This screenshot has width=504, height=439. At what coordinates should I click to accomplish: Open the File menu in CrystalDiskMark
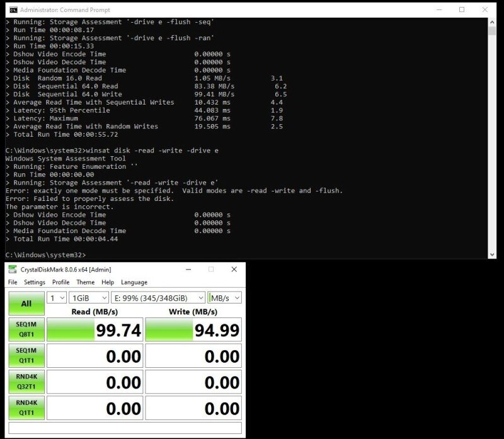point(13,282)
